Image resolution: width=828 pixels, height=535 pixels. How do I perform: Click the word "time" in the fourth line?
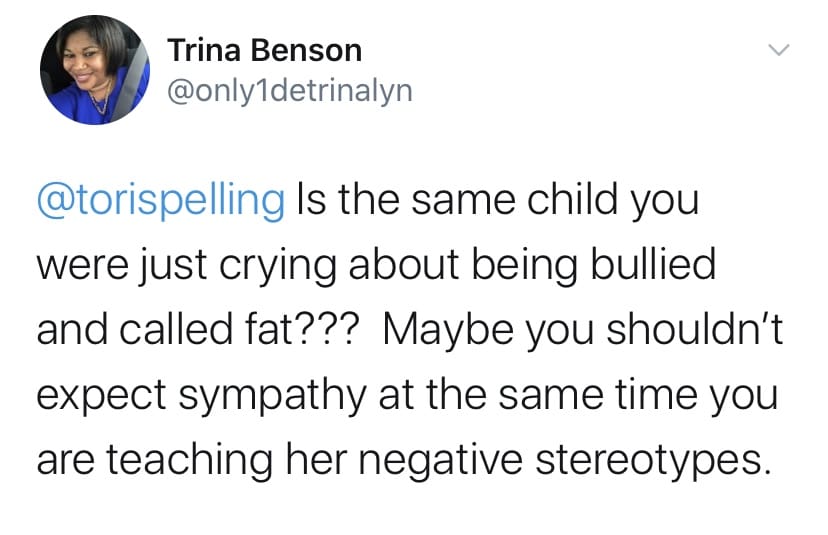656,395
